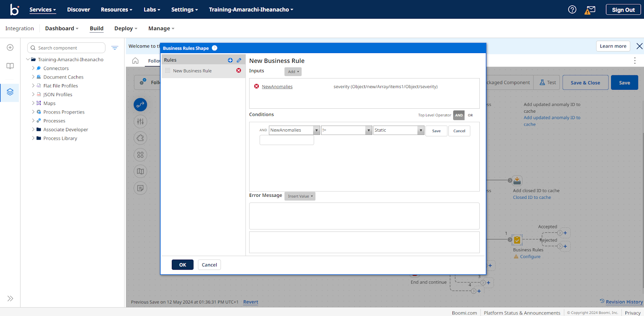This screenshot has width=644, height=316.
Task: Click the Error Message text area
Action: 364,216
